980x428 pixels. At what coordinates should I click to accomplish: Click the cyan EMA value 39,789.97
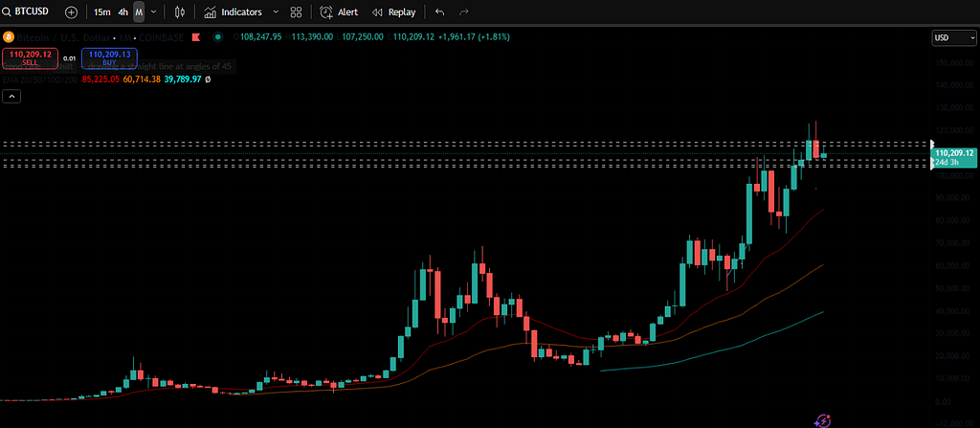tap(183, 79)
